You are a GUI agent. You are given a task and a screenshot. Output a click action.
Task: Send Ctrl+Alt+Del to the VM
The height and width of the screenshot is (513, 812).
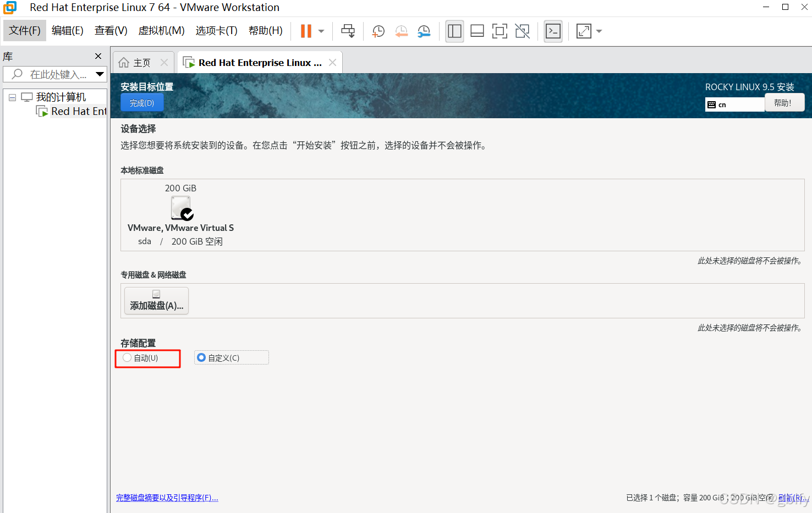[348, 31]
